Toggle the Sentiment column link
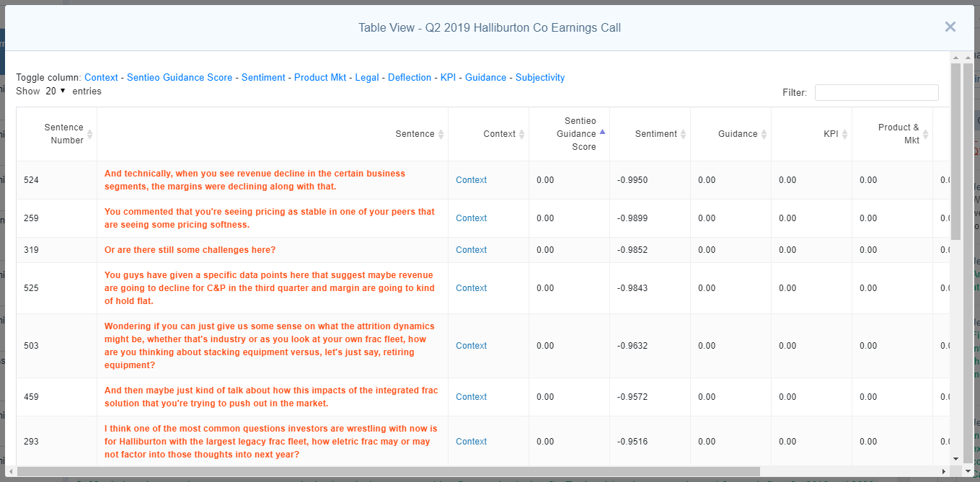The width and height of the screenshot is (980, 482). [x=263, y=78]
